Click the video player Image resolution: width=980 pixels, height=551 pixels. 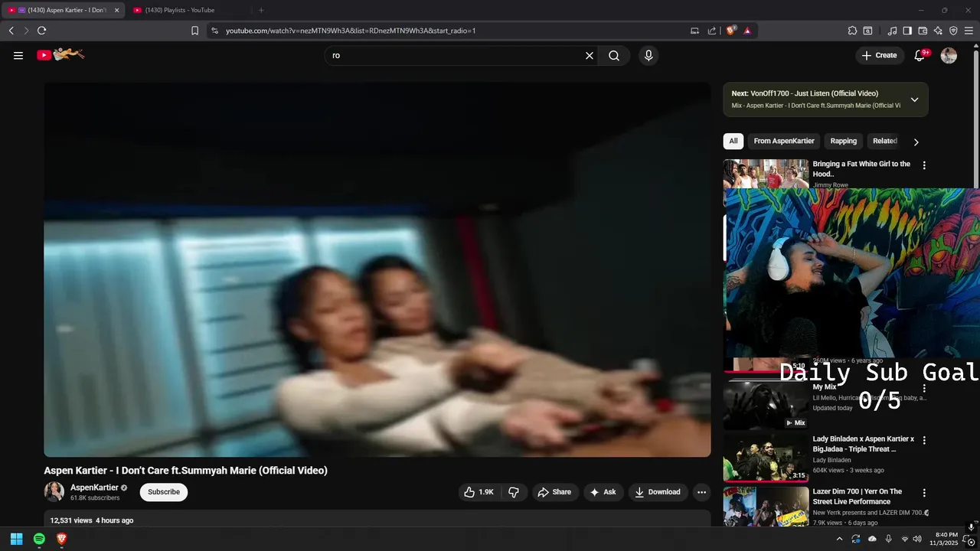pos(377,269)
